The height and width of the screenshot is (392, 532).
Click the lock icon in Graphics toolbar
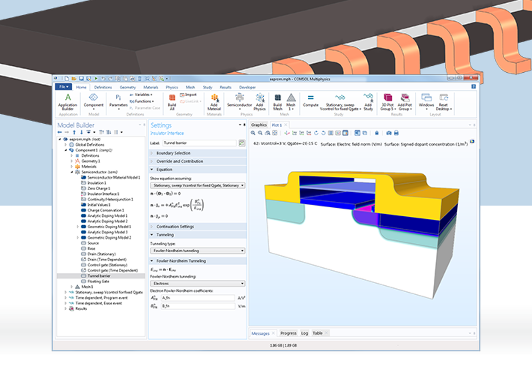(376, 133)
